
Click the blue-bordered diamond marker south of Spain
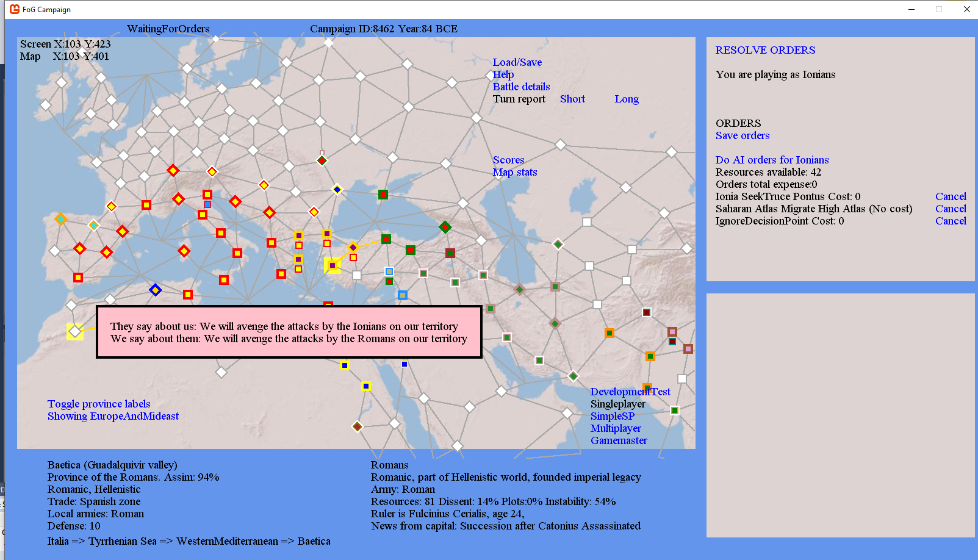[156, 290]
